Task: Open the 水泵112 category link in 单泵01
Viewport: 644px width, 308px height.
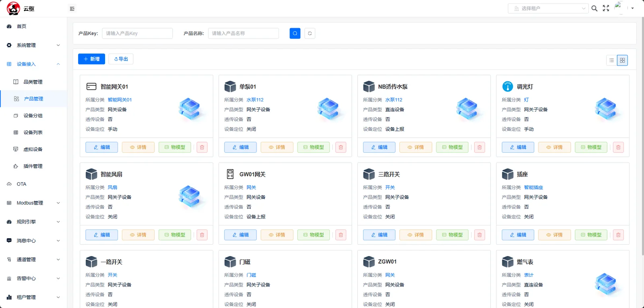Action: [x=255, y=100]
